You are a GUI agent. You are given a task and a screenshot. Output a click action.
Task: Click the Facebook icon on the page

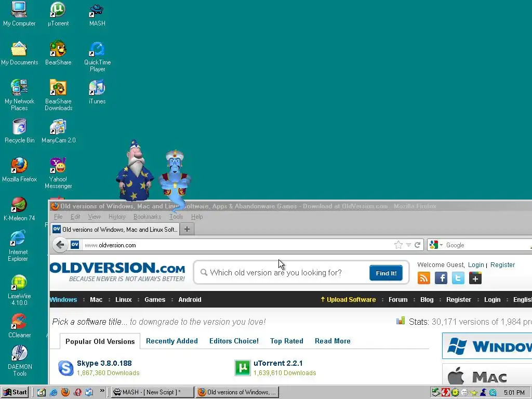pyautogui.click(x=441, y=278)
